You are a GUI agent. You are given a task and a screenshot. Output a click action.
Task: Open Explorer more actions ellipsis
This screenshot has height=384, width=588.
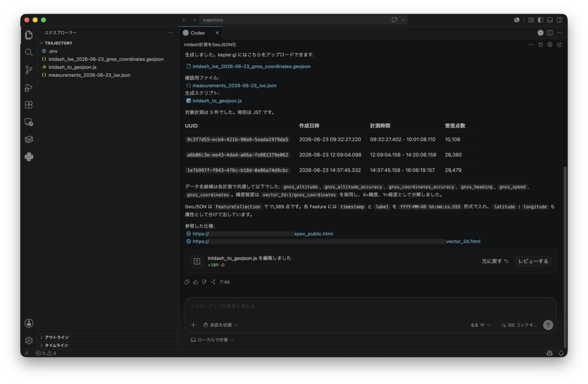171,33
